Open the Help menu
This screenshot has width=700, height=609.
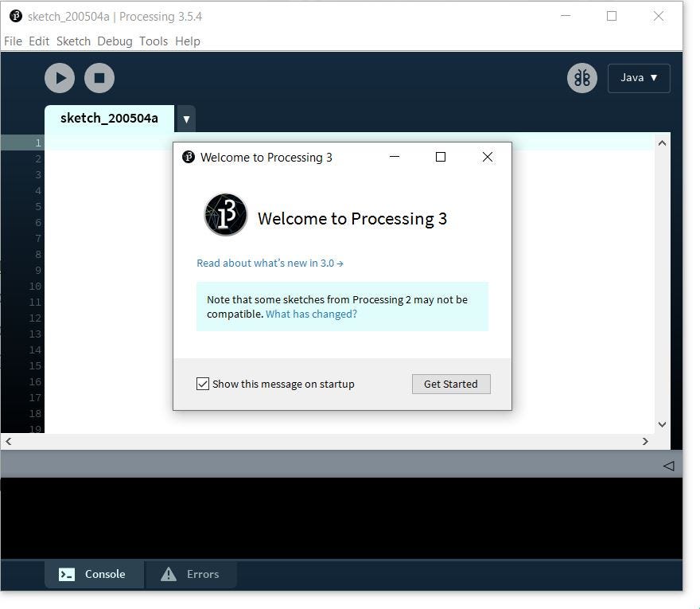pyautogui.click(x=188, y=41)
